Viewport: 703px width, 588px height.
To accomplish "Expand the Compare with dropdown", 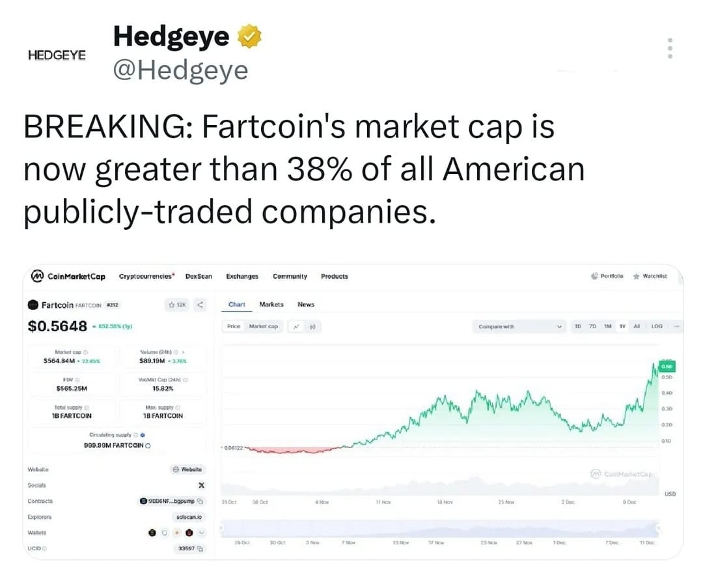I will 518,326.
